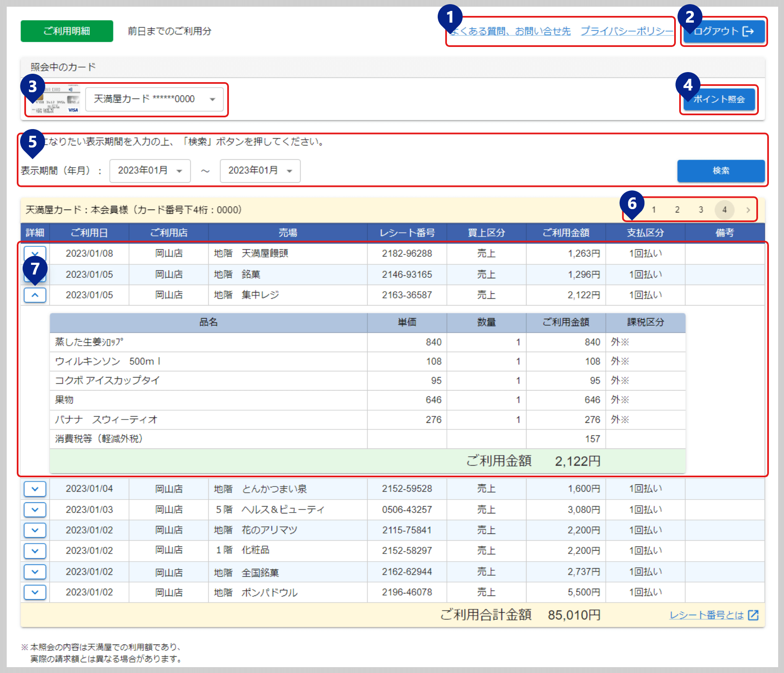Viewport: 784px width, 673px height.
Task: Click コクボ アイスカップタイ item name
Action: point(108,381)
